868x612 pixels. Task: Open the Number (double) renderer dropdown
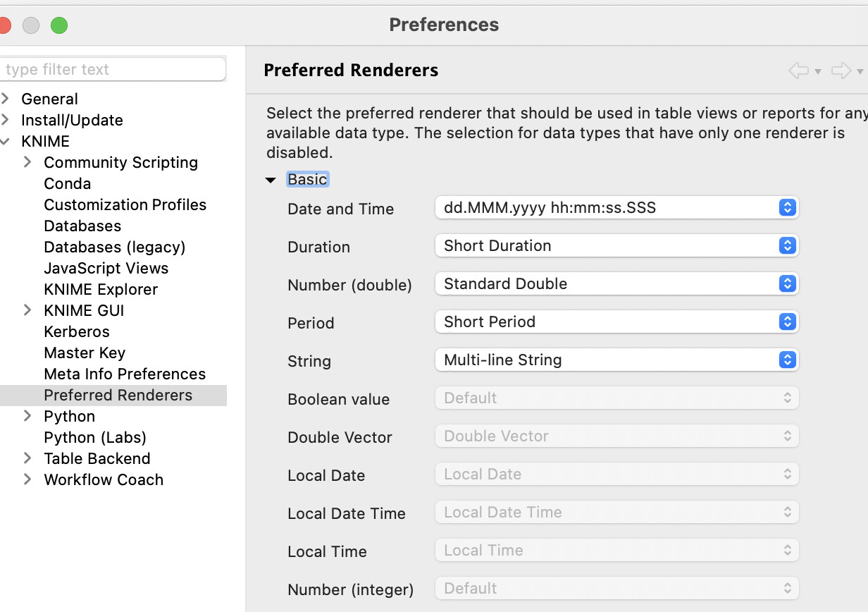tap(616, 283)
